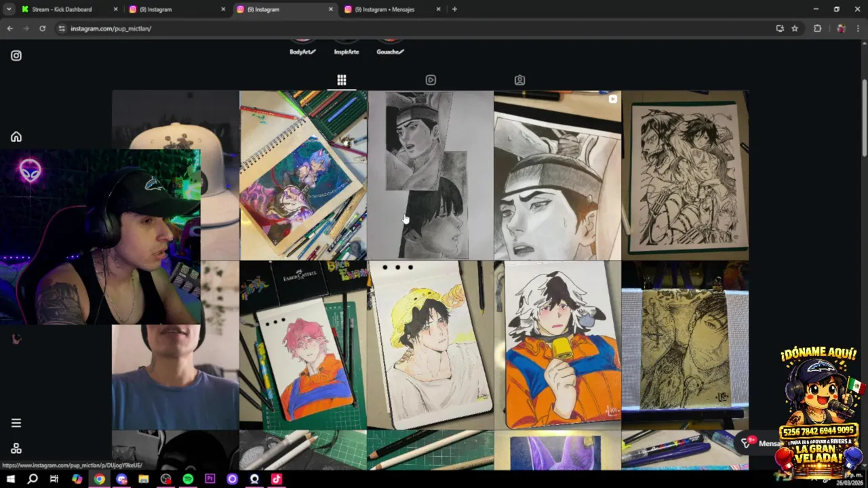Open Spotify from the taskbar
This screenshot has width=868, height=488.
[188, 479]
